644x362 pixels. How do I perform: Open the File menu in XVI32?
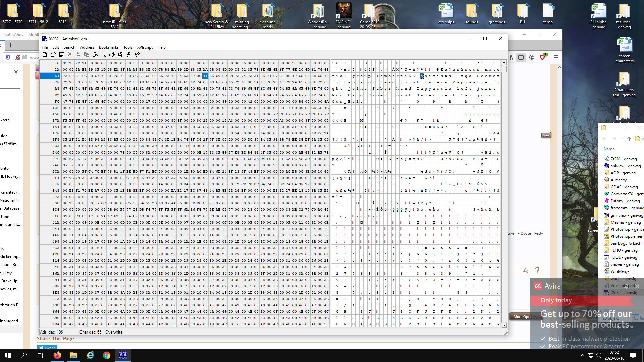pos(45,47)
